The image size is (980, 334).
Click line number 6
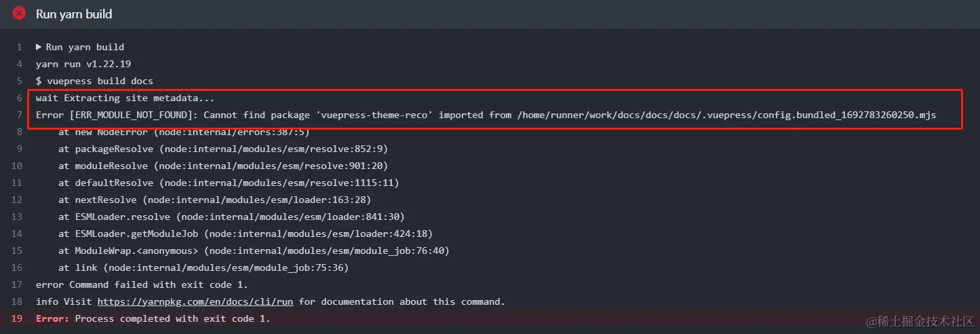[x=19, y=98]
